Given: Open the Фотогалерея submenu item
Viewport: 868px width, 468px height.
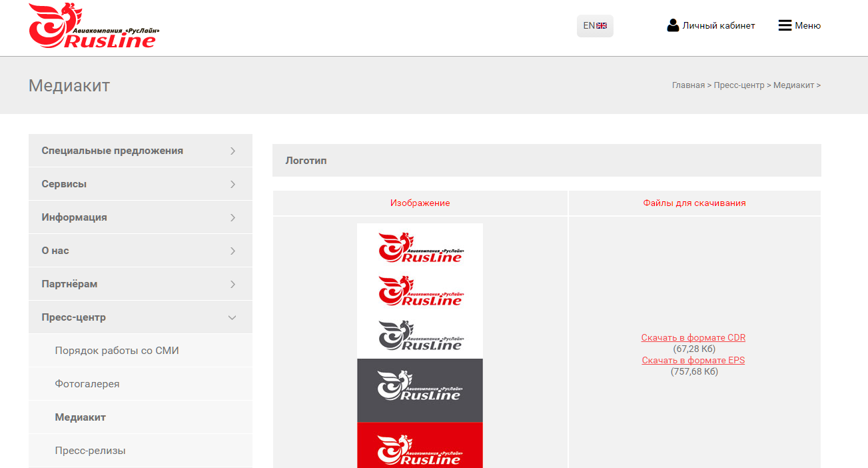Looking at the screenshot, I should coord(141,384).
